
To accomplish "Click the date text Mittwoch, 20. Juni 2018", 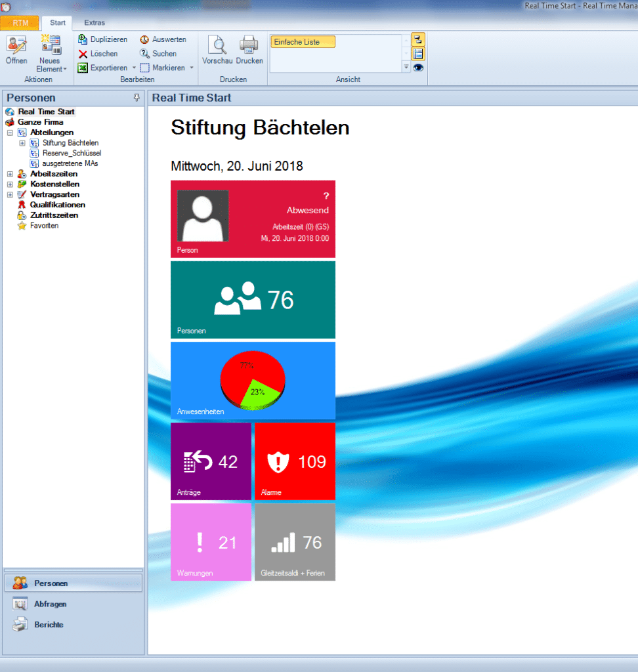I will tap(237, 166).
